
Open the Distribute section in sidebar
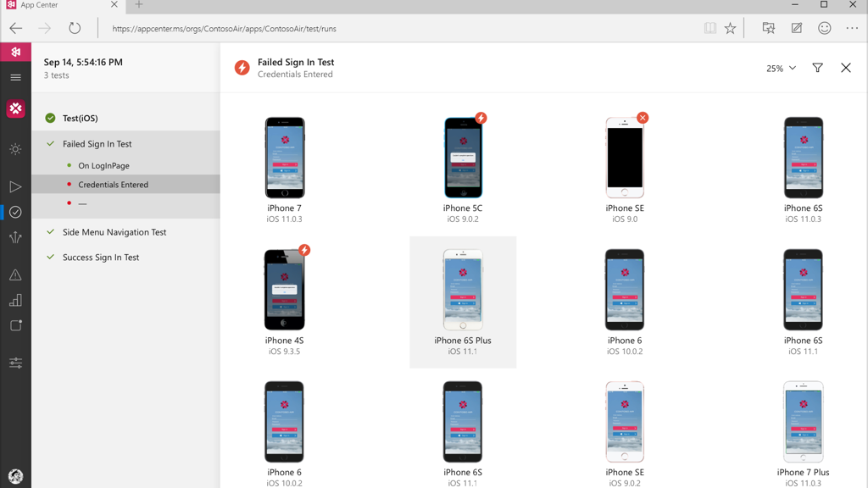pyautogui.click(x=15, y=238)
